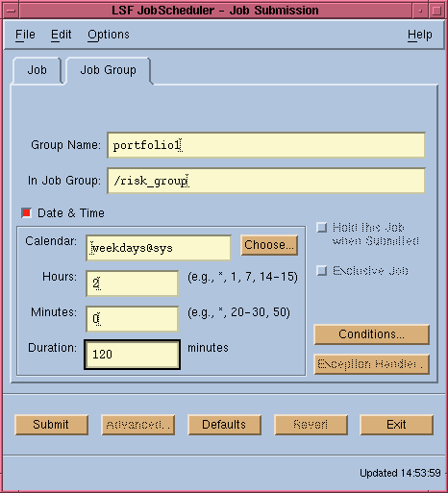This screenshot has width=448, height=493.
Task: Focus the Duration minutes field
Action: pyautogui.click(x=132, y=355)
